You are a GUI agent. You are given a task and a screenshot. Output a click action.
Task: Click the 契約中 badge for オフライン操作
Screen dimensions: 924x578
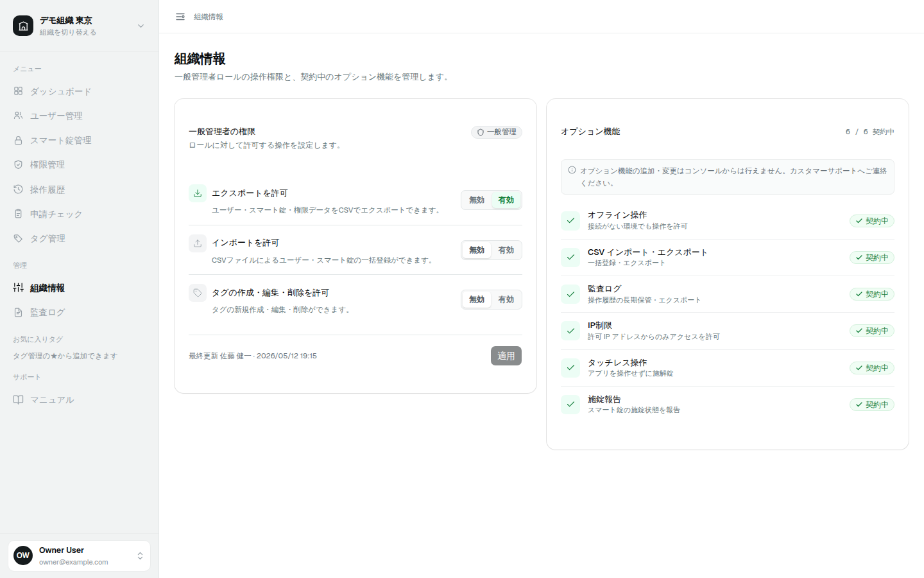point(872,221)
